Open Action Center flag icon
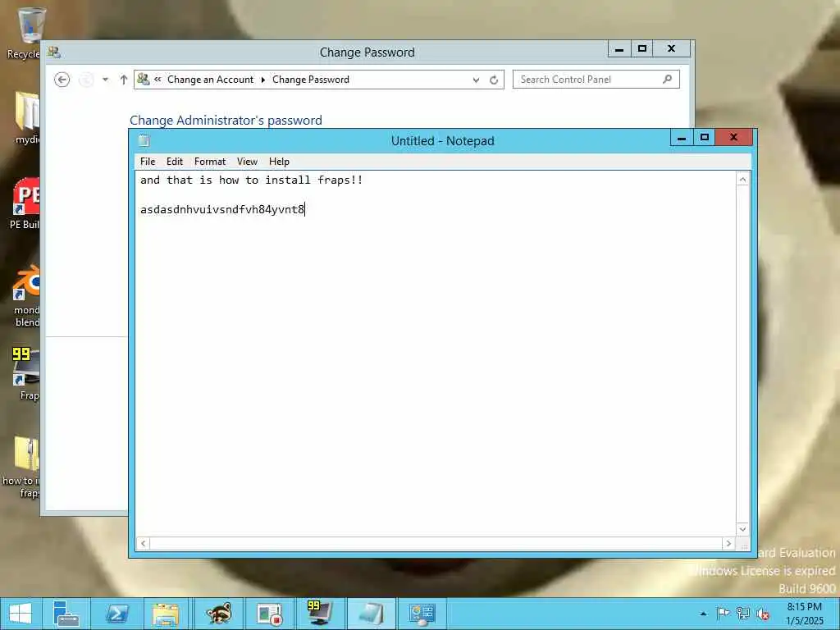Viewport: 840px width, 630px height. [723, 614]
